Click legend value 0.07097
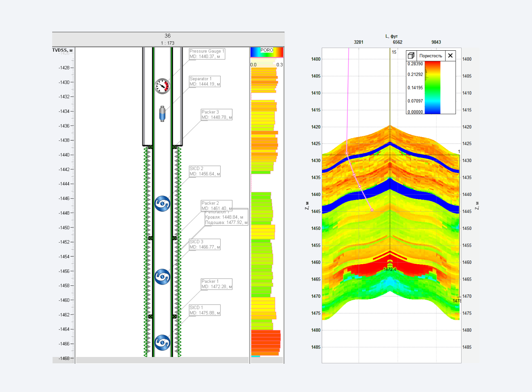 [x=415, y=101]
